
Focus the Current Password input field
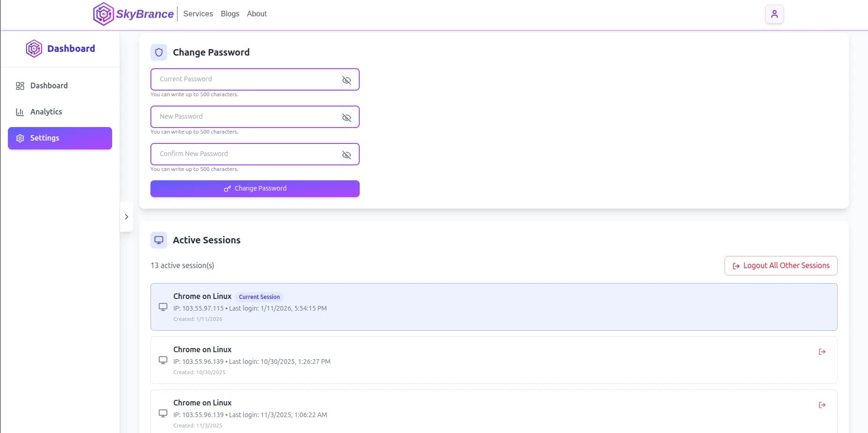tap(245, 79)
